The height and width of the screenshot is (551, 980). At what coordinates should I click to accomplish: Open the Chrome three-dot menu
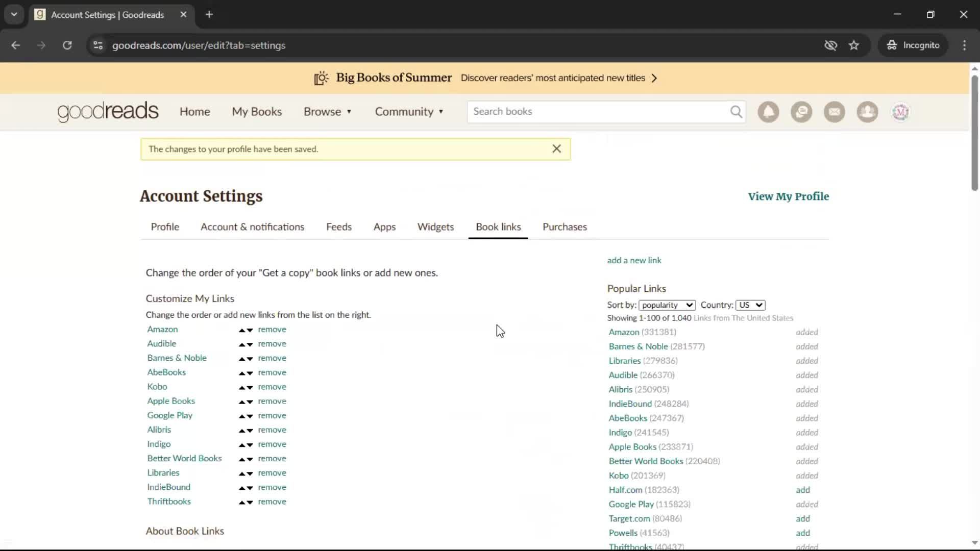(964, 45)
